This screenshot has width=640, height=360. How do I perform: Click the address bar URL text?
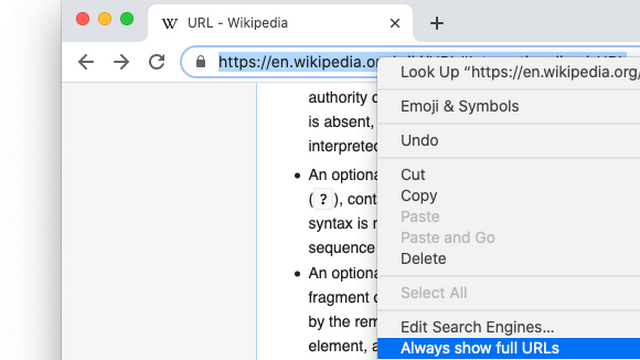coord(298,62)
